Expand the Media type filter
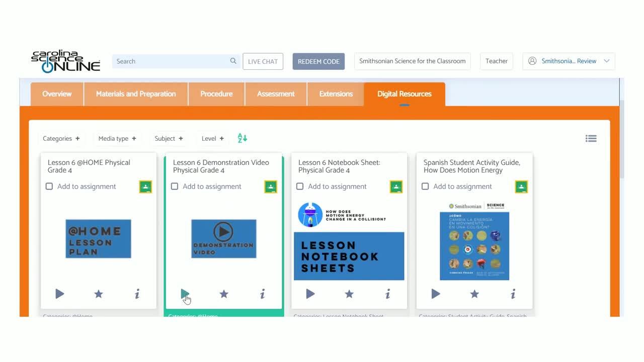The width and height of the screenshot is (644, 362). (x=117, y=138)
